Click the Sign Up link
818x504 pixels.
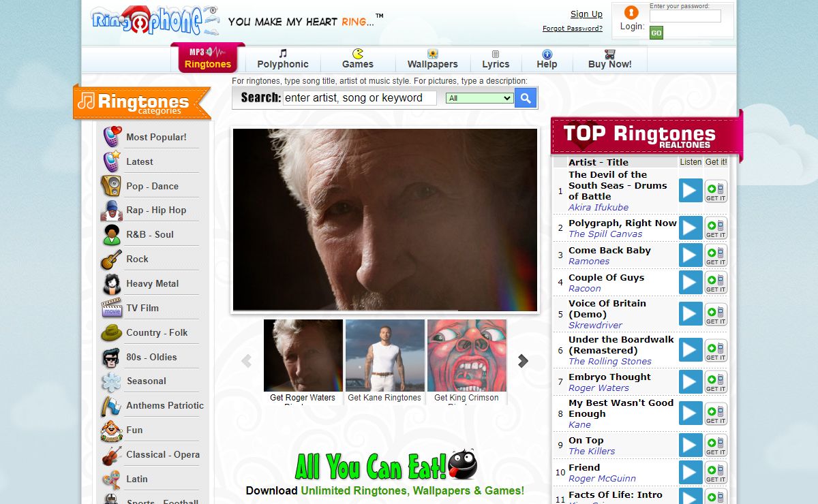[x=586, y=14]
